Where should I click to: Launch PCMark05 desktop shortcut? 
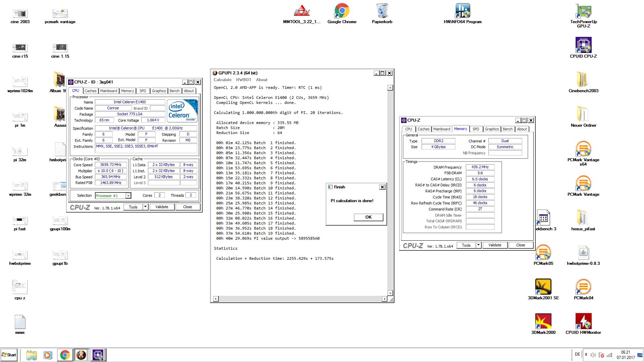pos(543,255)
